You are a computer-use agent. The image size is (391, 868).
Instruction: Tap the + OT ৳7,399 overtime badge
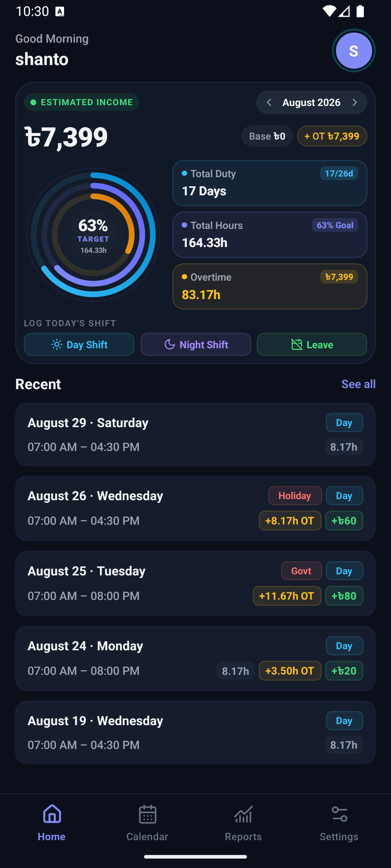(332, 136)
